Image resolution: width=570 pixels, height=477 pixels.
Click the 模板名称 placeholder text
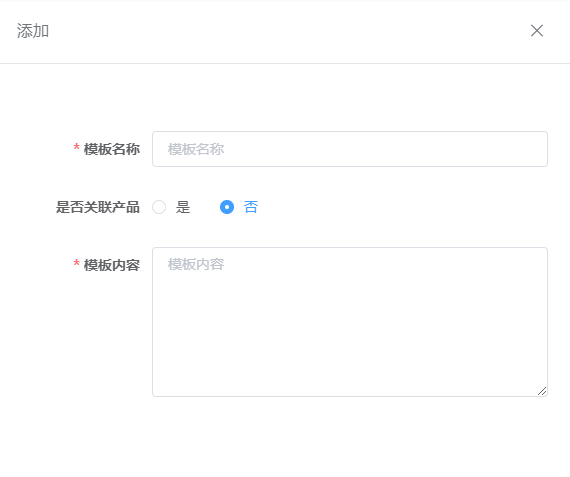pyautogui.click(x=196, y=149)
